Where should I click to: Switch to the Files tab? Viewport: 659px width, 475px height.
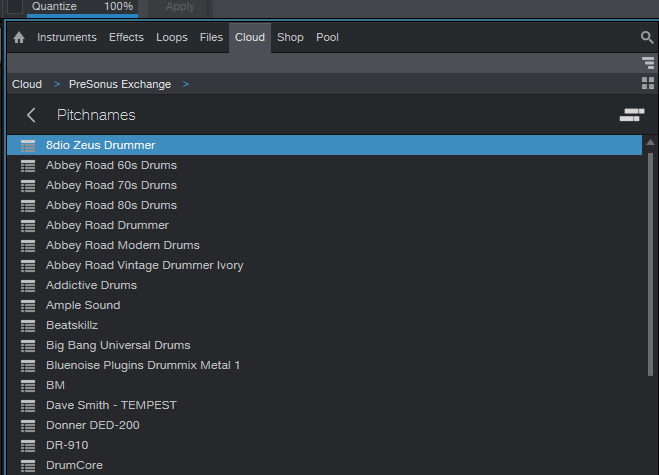point(211,37)
